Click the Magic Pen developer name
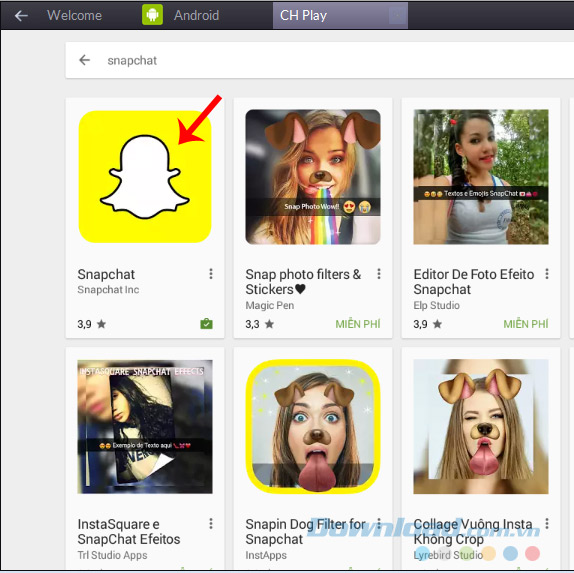The height and width of the screenshot is (573, 574). [270, 305]
